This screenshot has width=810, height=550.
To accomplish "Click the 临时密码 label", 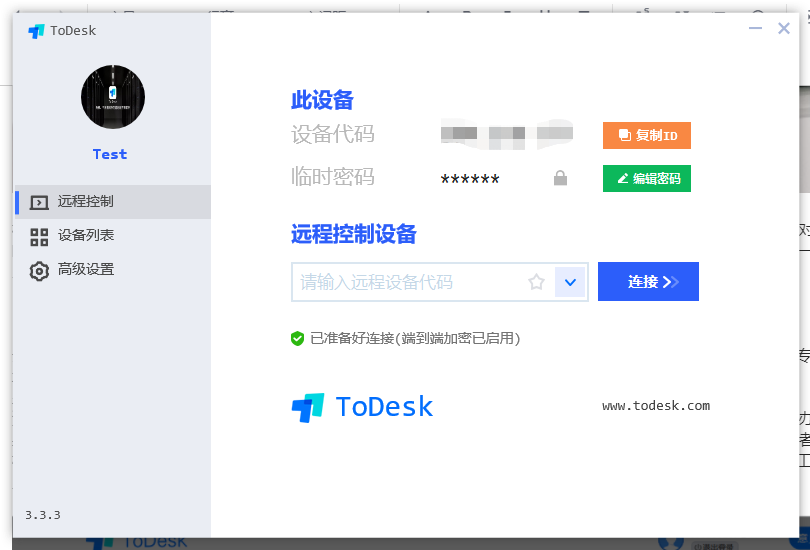I will point(333,177).
